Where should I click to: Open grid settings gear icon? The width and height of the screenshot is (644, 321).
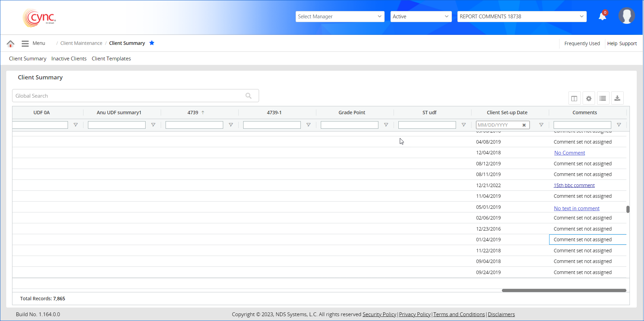pyautogui.click(x=588, y=98)
